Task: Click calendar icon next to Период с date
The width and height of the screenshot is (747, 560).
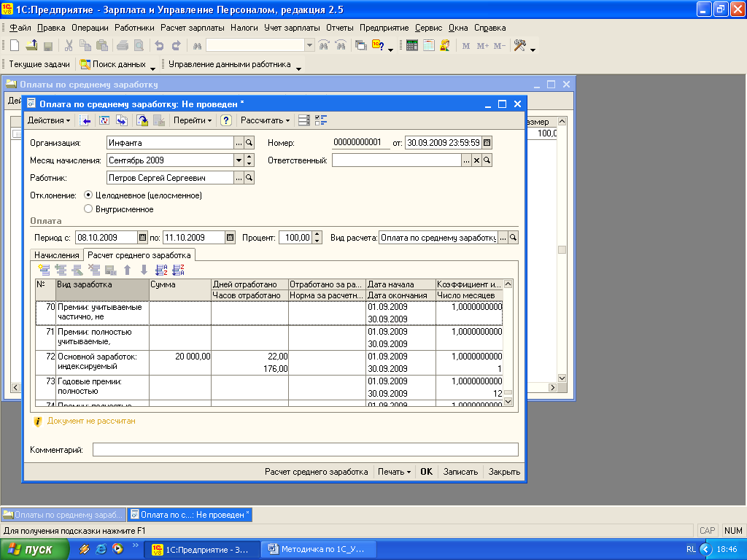Action: point(142,237)
